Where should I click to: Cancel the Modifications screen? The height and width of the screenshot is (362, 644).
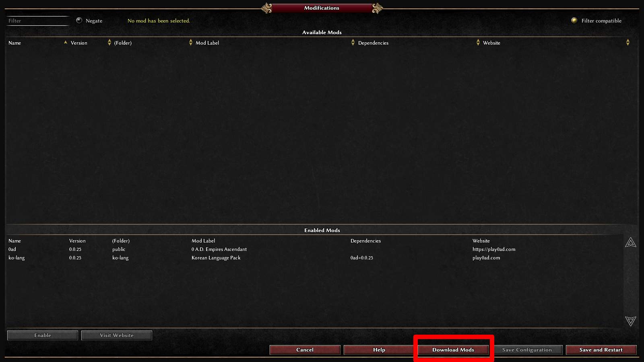tap(305, 350)
